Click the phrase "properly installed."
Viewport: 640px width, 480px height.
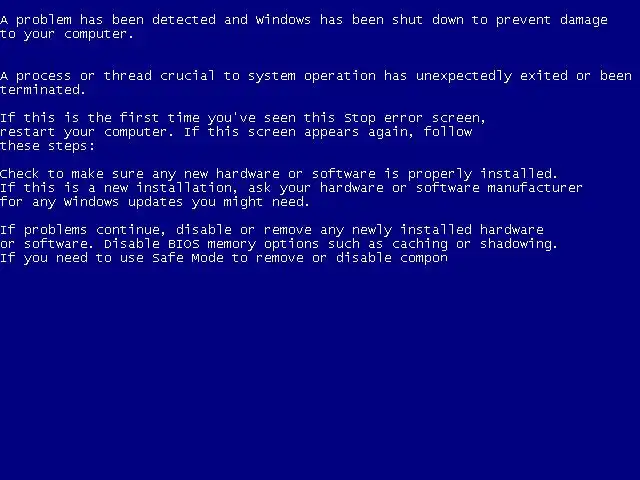click(x=482, y=174)
